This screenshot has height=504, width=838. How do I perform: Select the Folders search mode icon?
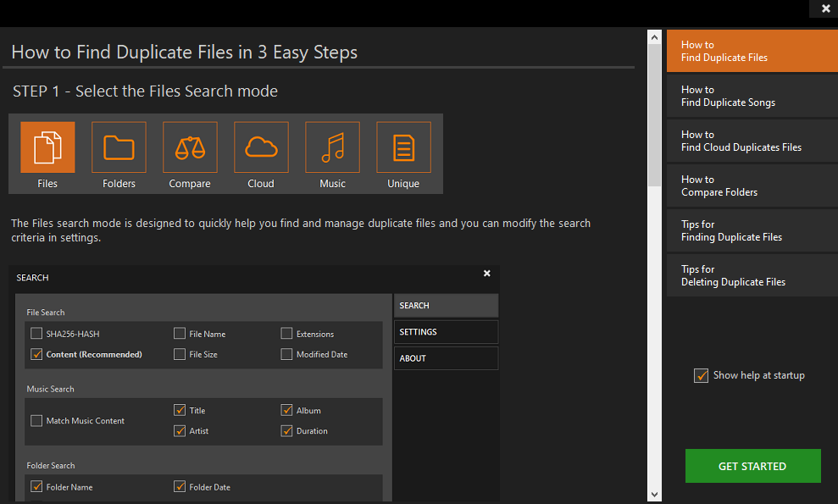pos(119,148)
